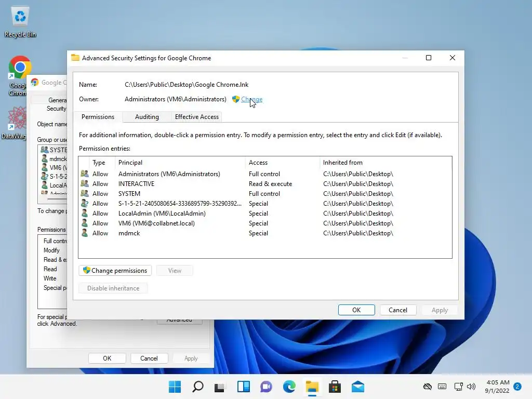
Task: Select the S-1-5-21-2405080654 SID entry
Action: tap(265, 203)
